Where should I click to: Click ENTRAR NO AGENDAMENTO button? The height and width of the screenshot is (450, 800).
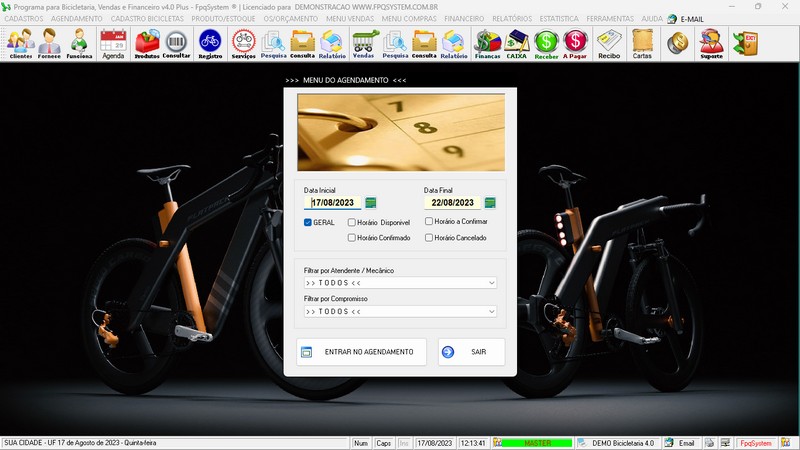point(361,352)
